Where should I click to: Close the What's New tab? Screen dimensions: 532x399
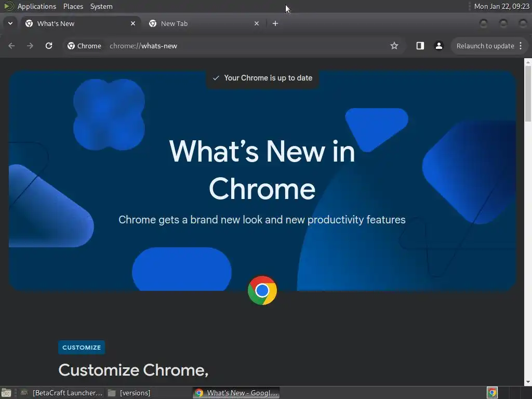point(133,23)
